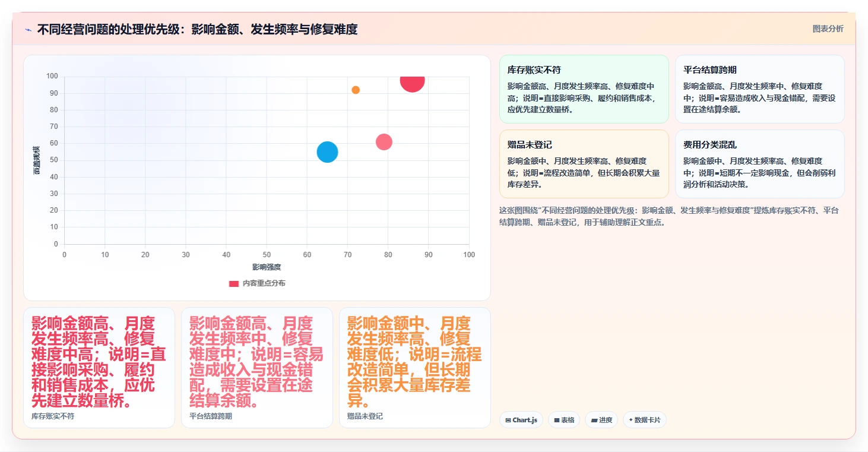
Task: Select the Chart.js tag pill
Action: click(521, 420)
